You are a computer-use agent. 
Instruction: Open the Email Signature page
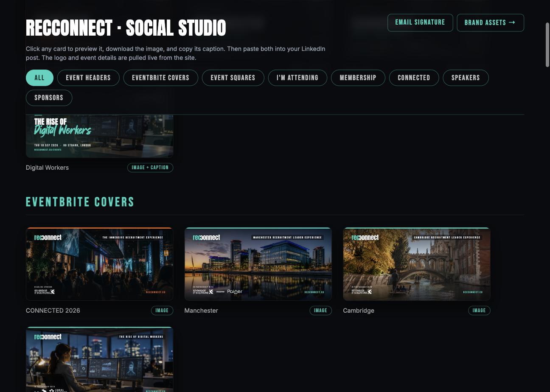tap(420, 22)
